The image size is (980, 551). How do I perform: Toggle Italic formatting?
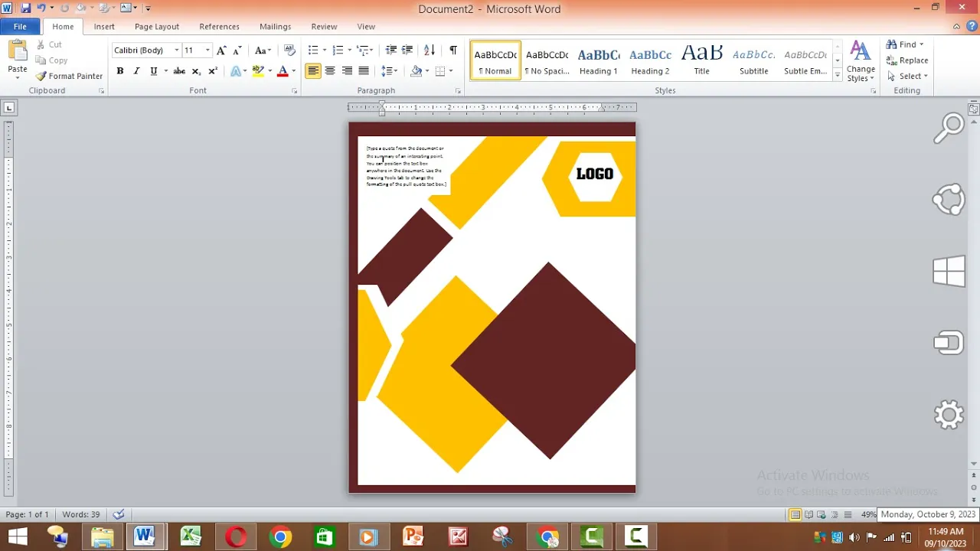136,71
